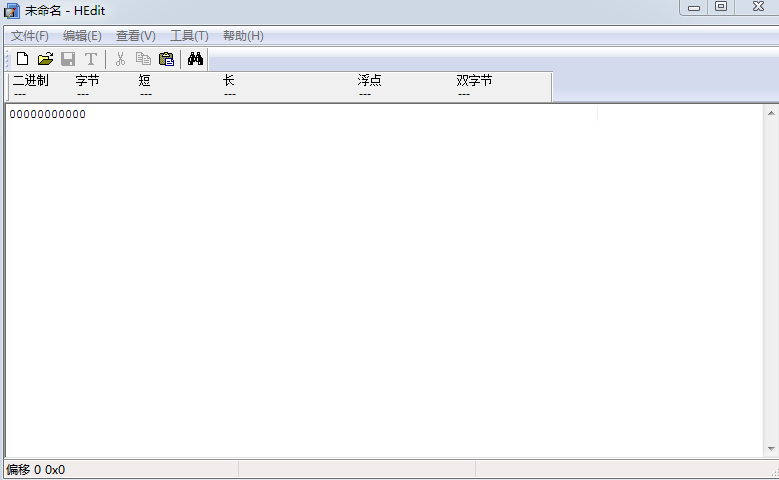This screenshot has height=480, width=779.
Task: Click the 二进制 value field
Action: tap(20, 94)
